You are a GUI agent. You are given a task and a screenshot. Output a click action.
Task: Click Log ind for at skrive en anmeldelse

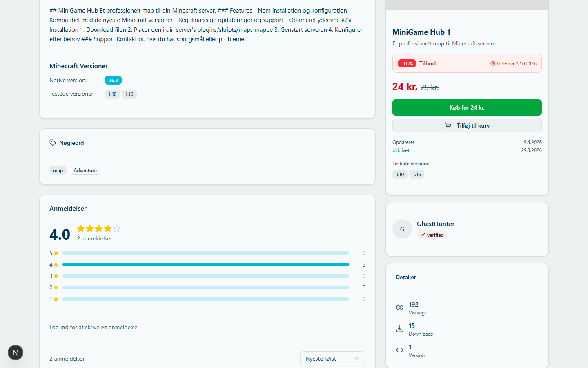[94, 327]
